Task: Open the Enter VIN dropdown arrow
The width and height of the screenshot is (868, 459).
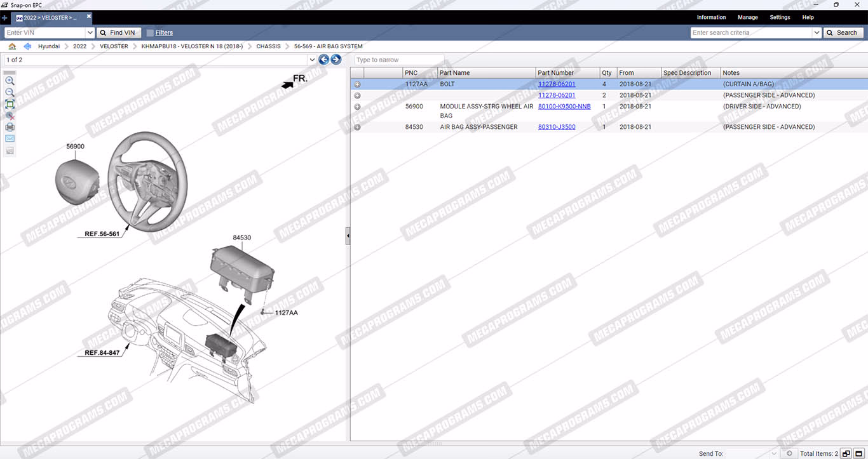Action: click(x=90, y=33)
